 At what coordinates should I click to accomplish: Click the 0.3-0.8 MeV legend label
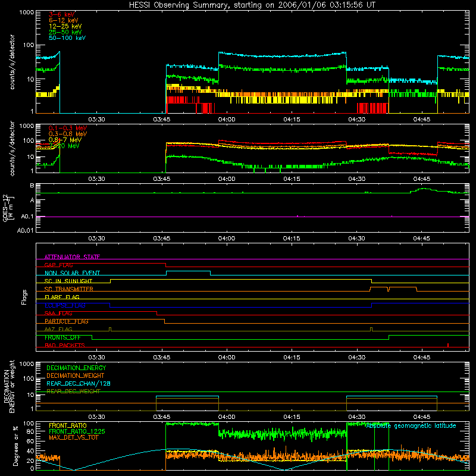click(x=68, y=134)
